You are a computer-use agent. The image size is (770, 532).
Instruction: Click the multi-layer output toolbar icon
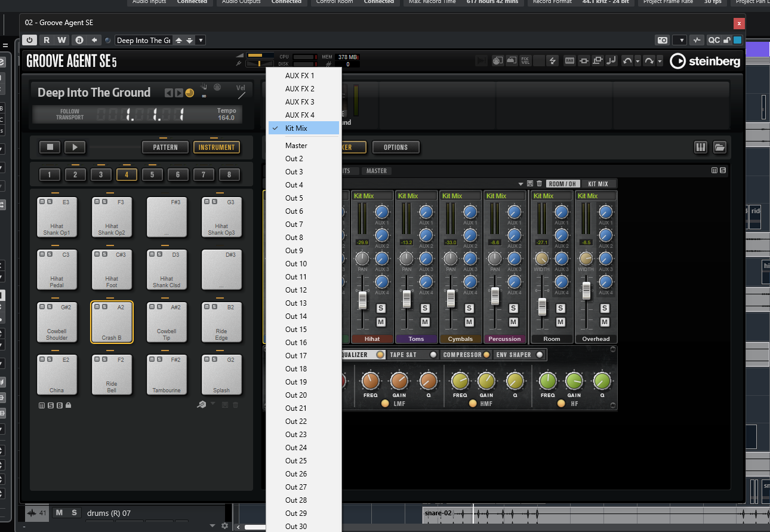(x=597, y=60)
